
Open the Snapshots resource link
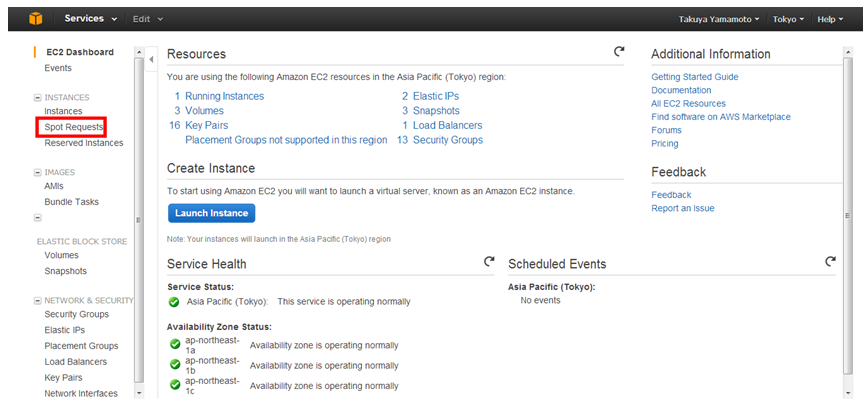tap(436, 111)
